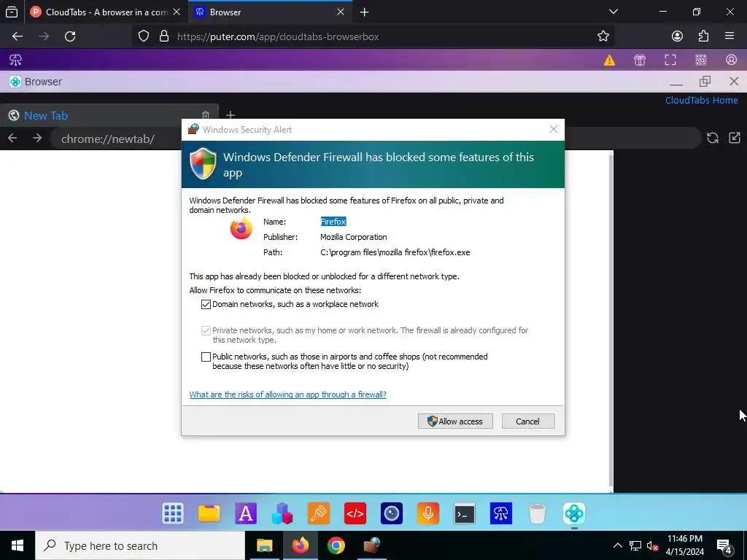The height and width of the screenshot is (560, 747).
Task: Open Windows notification center icon
Action: point(724,545)
